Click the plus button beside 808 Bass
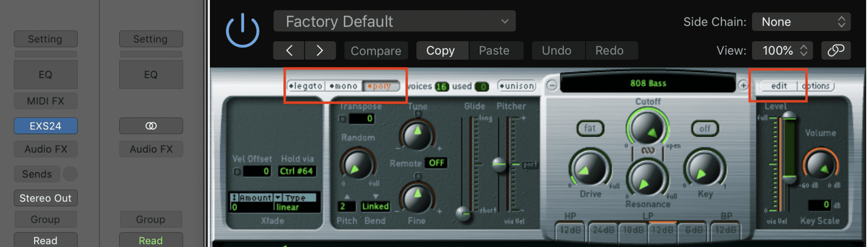Viewport: 868px width, 247px height. point(743,85)
